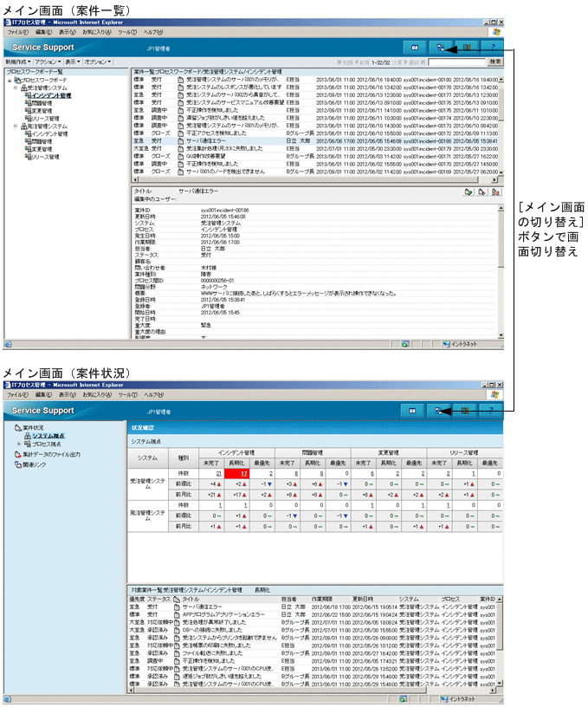Open 関連リンク in left pane
The width and height of the screenshot is (588, 707).
point(35,464)
